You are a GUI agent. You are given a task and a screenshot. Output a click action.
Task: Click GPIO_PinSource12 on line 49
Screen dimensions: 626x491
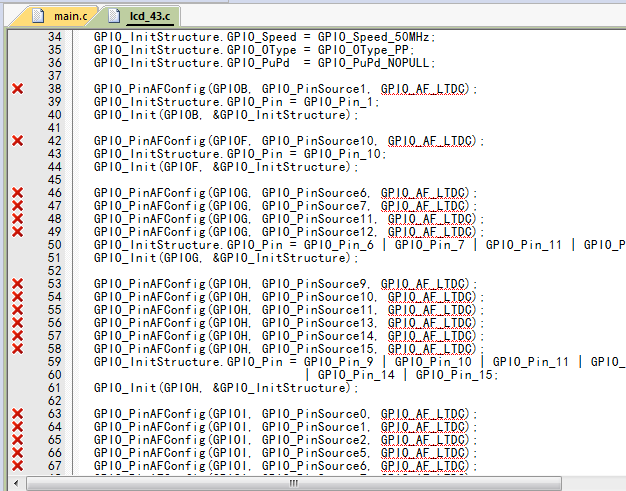click(317, 232)
